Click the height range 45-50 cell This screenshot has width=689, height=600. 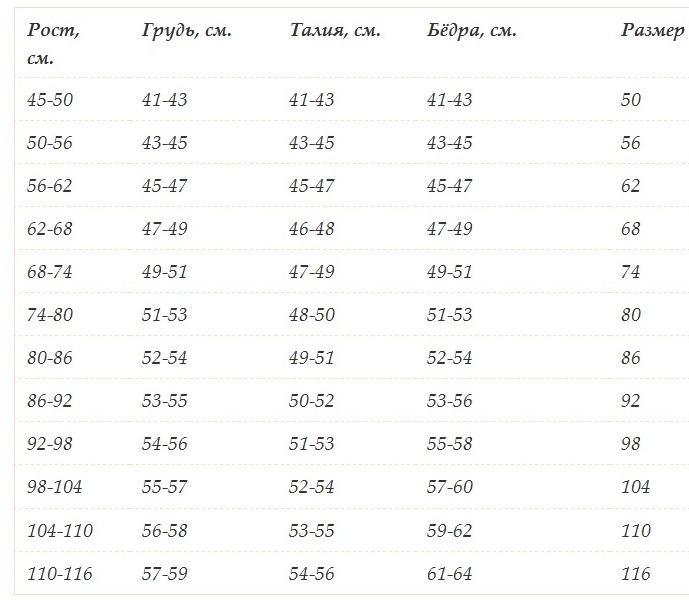50,100
